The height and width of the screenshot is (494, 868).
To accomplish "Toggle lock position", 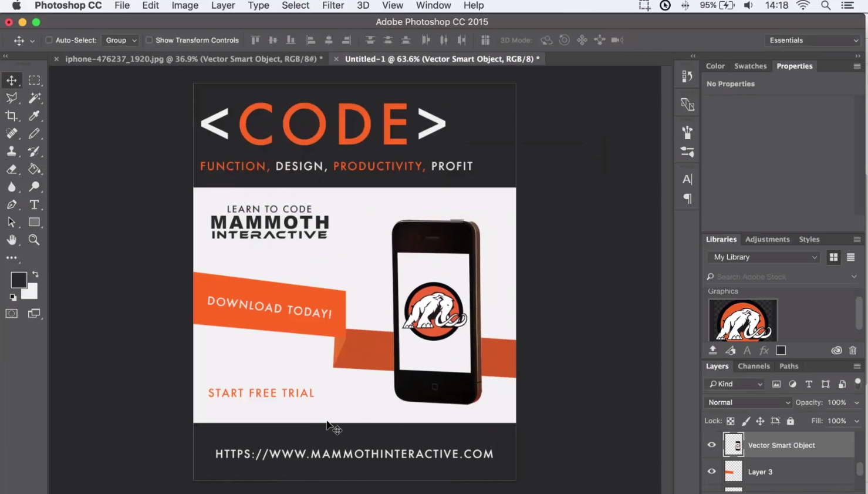I will click(x=760, y=421).
